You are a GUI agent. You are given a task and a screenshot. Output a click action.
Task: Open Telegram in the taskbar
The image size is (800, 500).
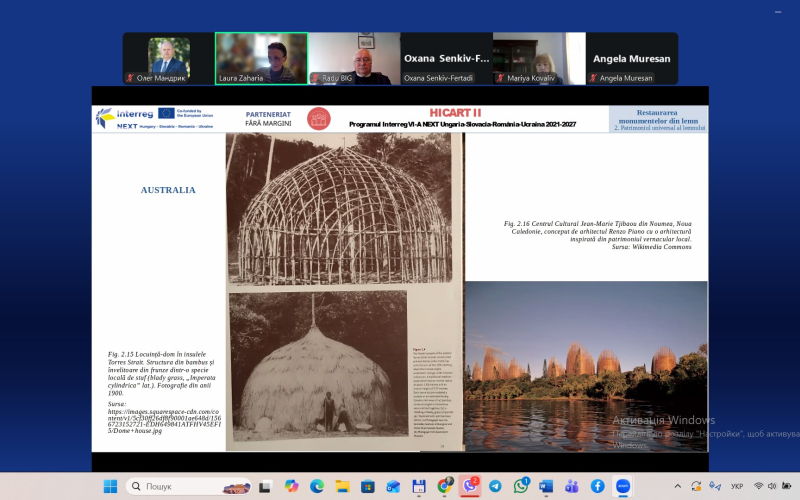(x=495, y=486)
